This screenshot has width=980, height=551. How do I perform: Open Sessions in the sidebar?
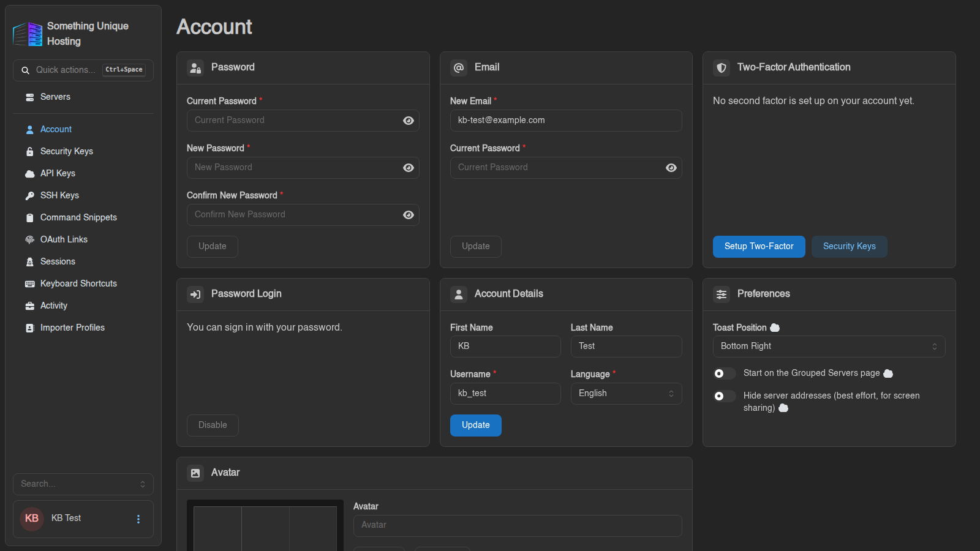[x=83, y=262]
